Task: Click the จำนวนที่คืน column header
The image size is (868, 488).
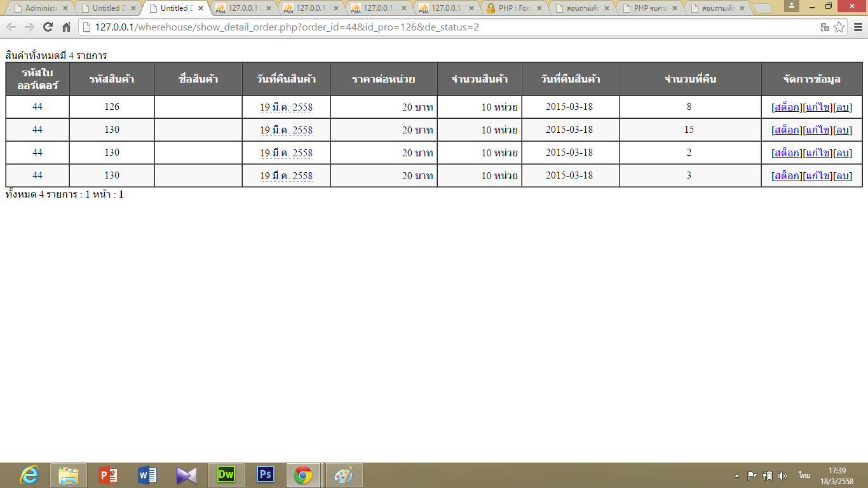Action: coord(690,79)
